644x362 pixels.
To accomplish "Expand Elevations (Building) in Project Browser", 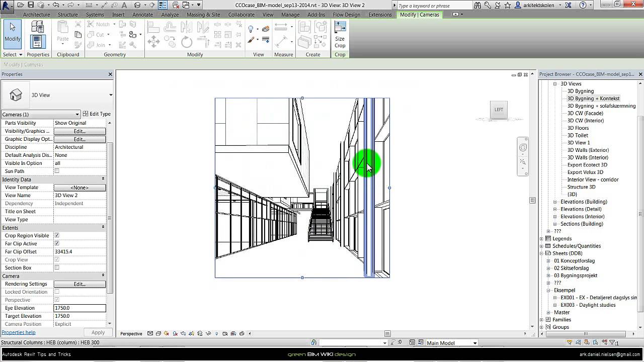I will (x=555, y=202).
